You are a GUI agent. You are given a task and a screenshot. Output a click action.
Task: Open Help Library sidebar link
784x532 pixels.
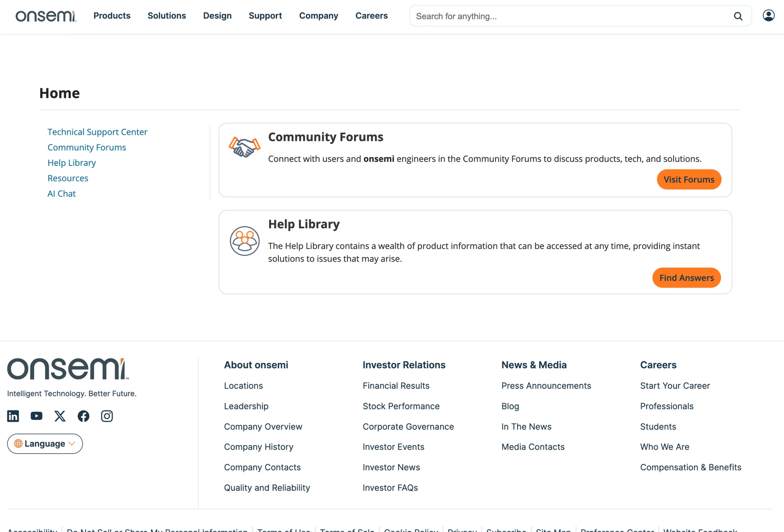(71, 163)
